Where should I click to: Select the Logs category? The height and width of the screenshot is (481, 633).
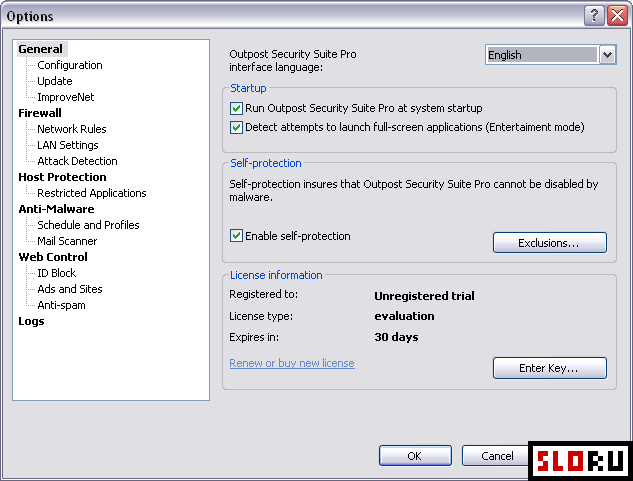click(31, 321)
